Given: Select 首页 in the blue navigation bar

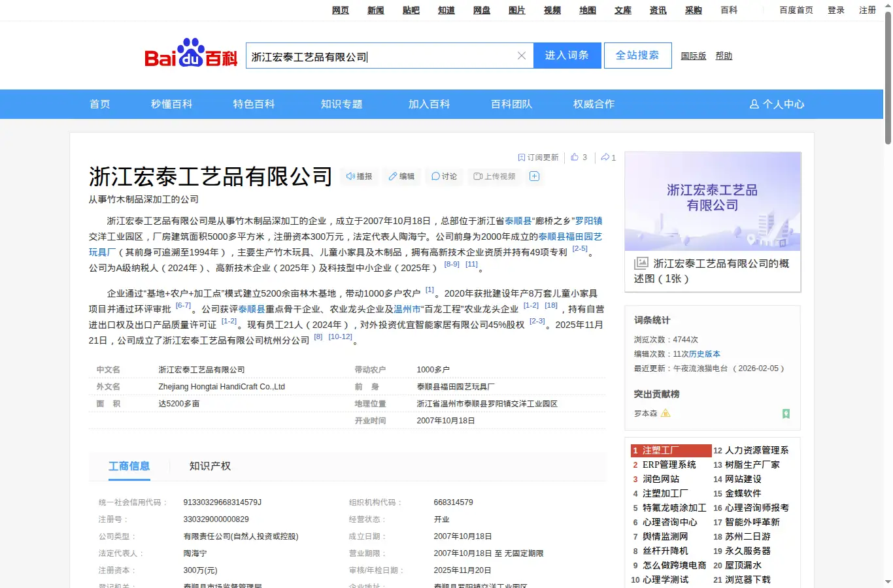Looking at the screenshot, I should point(100,104).
